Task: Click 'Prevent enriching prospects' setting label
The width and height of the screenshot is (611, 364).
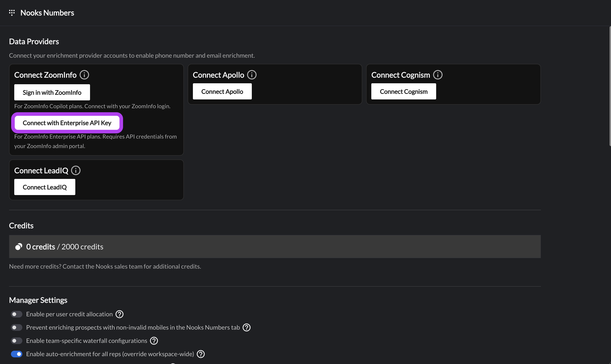Action: [x=133, y=327]
